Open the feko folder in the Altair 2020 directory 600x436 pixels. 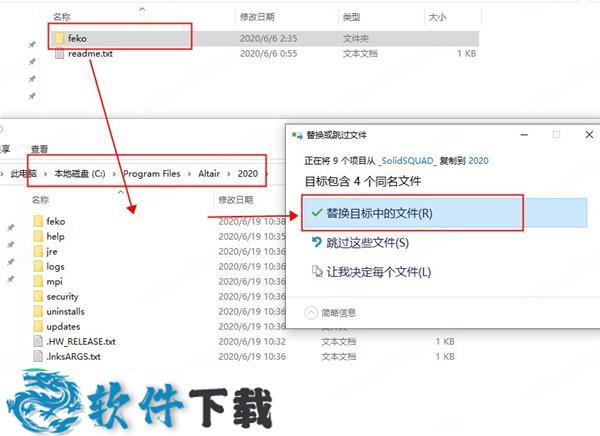pos(56,221)
